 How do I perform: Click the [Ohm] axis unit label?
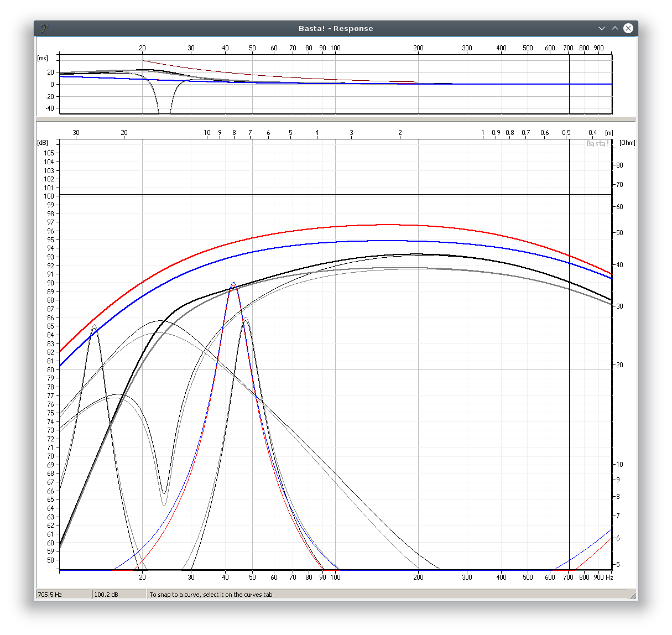pos(627,143)
